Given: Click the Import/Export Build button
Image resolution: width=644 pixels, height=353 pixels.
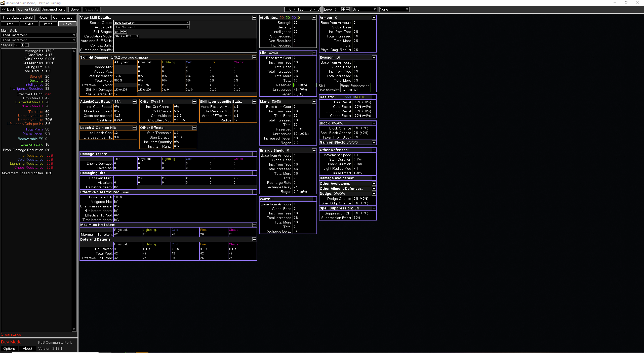Looking at the screenshot, I should point(18,17).
